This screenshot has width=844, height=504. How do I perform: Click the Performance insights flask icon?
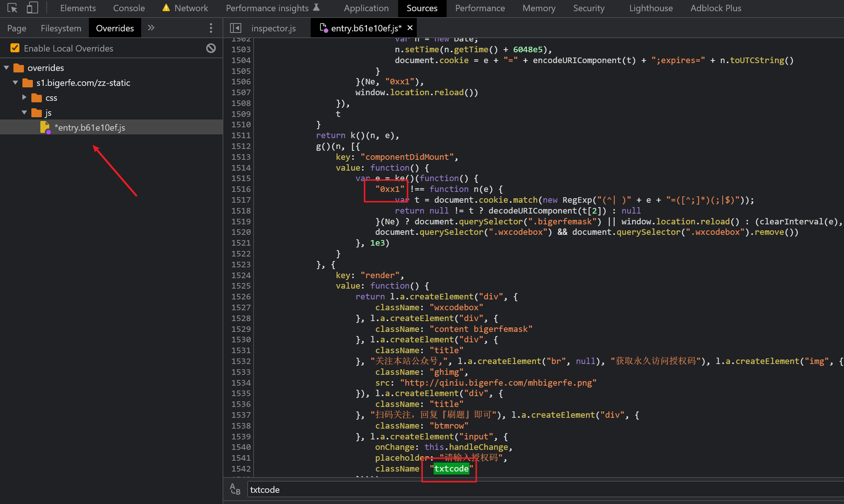[x=316, y=7]
